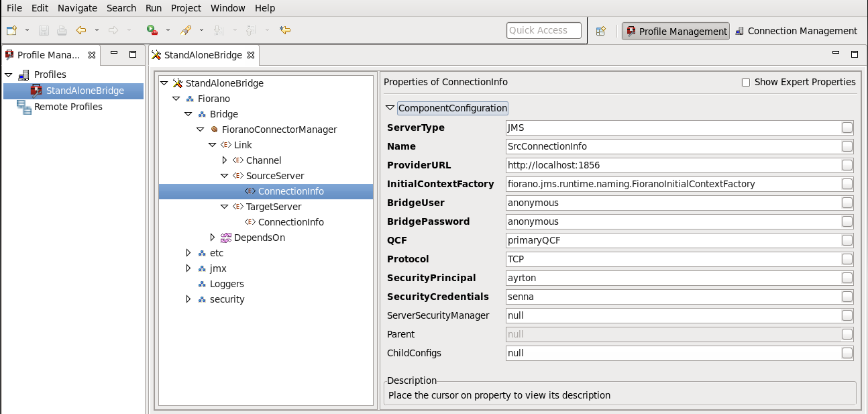
Task: Switch to Profile Management perspective
Action: point(675,31)
